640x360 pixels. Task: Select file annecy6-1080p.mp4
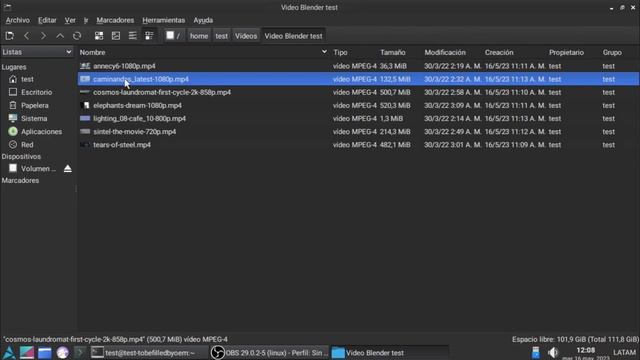(124, 66)
